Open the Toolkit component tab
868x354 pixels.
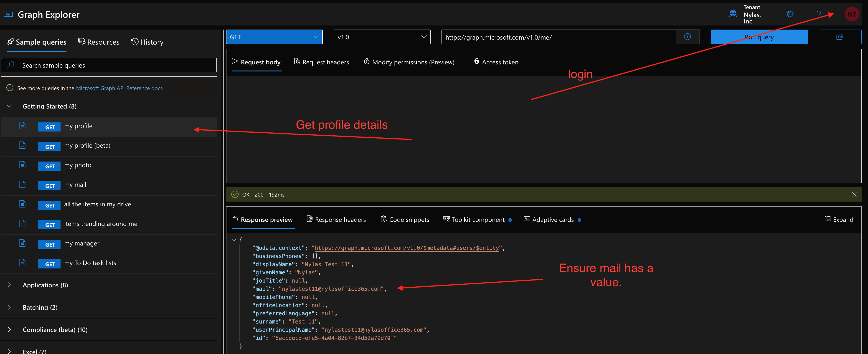(x=477, y=220)
